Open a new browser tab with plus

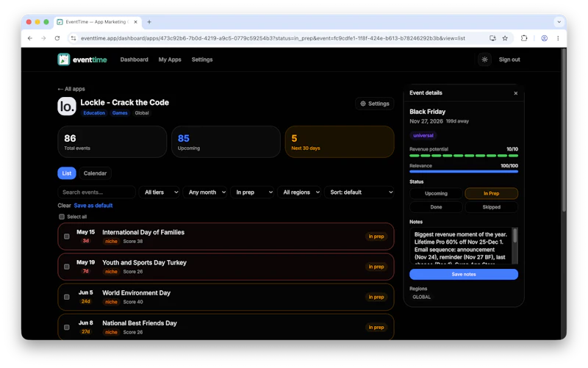[x=149, y=22]
